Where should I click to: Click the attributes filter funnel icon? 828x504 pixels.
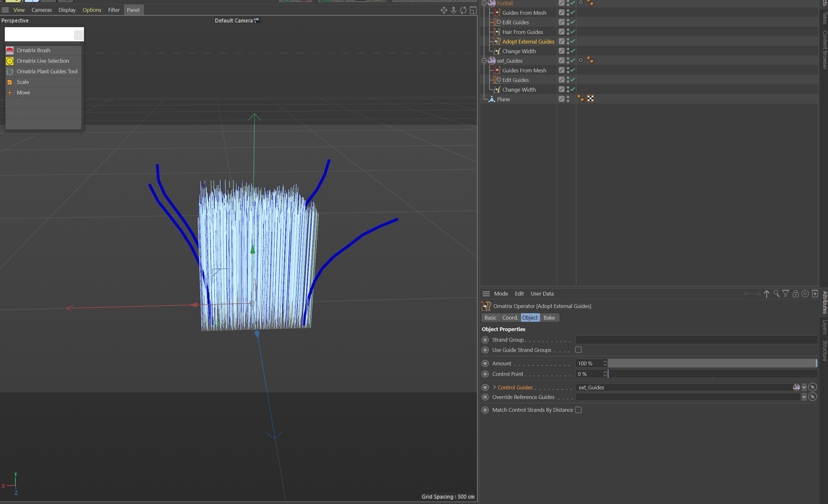tap(786, 294)
